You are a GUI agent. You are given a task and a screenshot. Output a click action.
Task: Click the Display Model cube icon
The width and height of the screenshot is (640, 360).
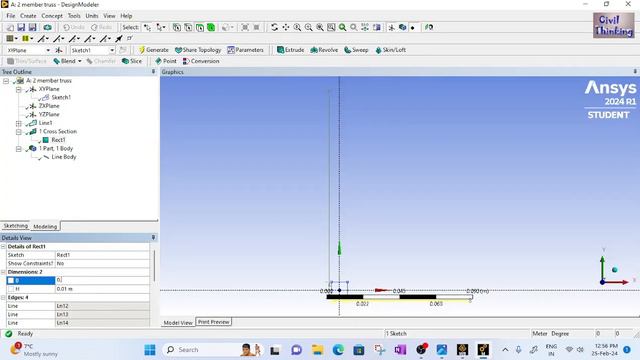(402, 27)
